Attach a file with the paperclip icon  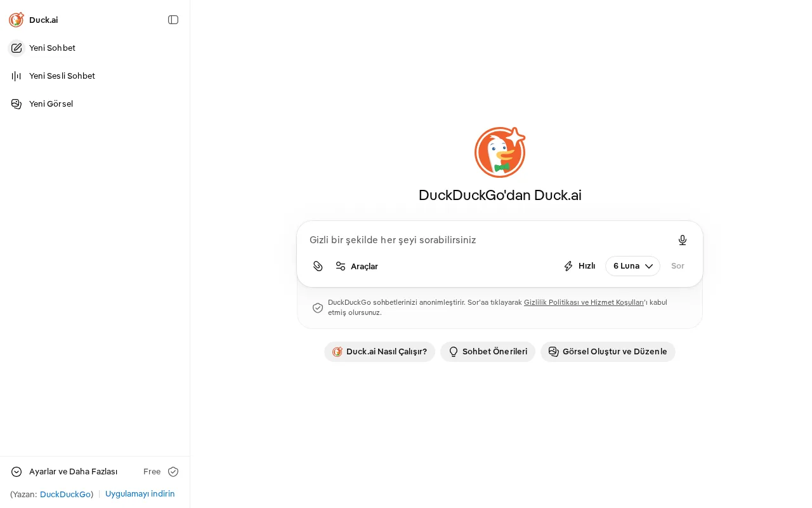pyautogui.click(x=318, y=266)
